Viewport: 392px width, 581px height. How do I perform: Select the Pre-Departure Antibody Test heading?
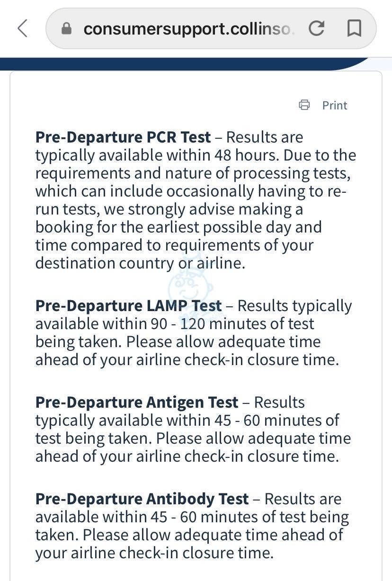click(x=142, y=499)
